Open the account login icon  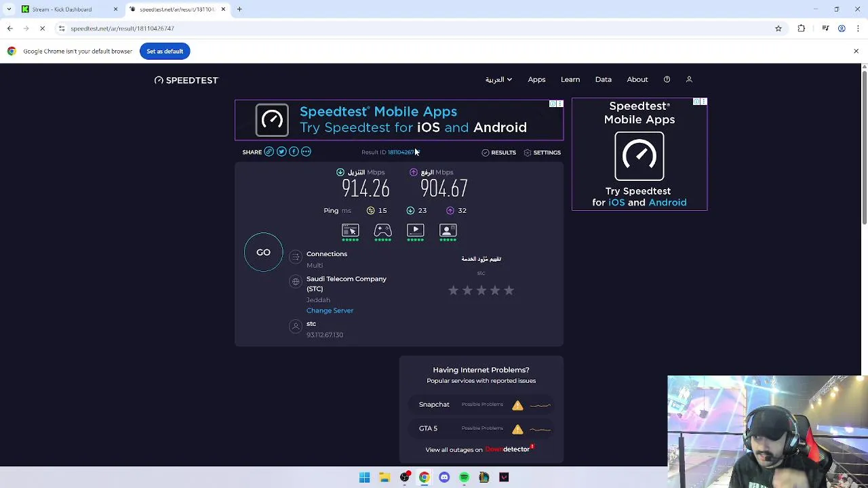(x=689, y=79)
